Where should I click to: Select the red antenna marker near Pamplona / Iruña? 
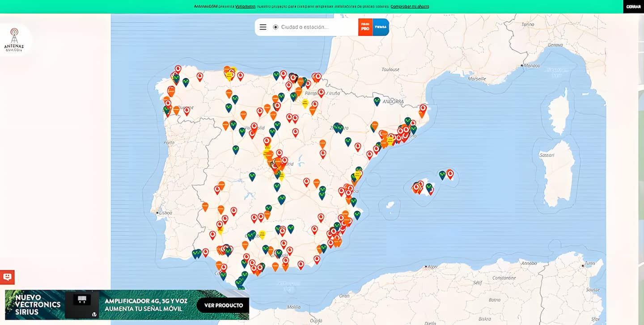coord(321,93)
